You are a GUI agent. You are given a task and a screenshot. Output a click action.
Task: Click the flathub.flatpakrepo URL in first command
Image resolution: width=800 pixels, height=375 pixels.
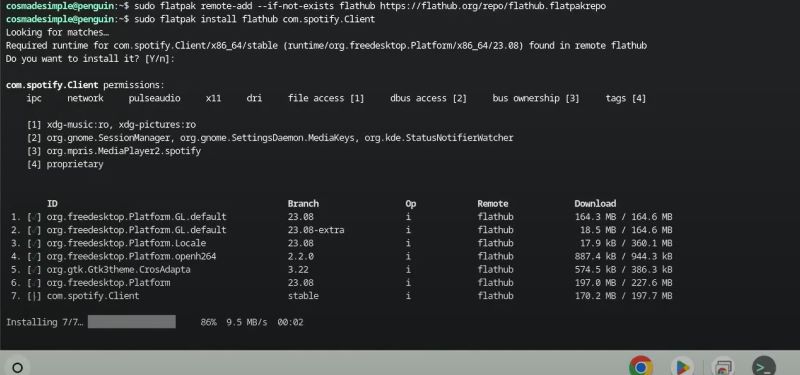click(493, 6)
